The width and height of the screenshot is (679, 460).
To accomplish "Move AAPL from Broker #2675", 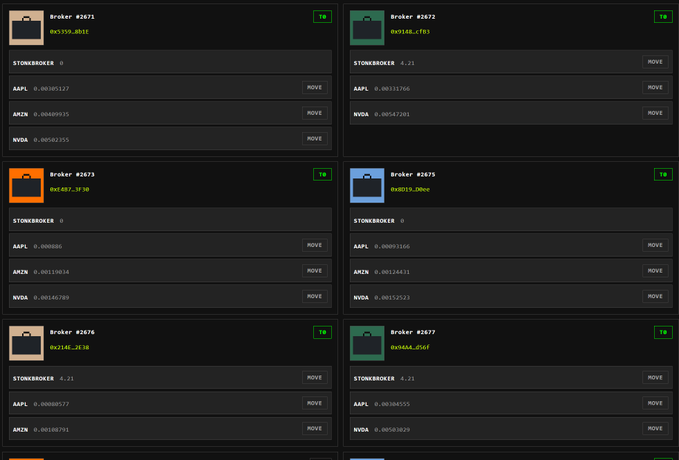I will point(655,245).
